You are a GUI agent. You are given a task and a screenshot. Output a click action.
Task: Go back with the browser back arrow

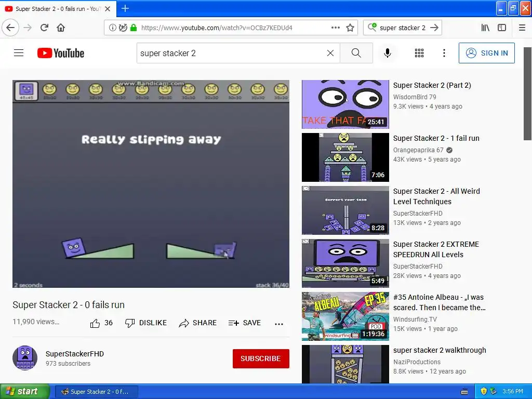tap(10, 28)
